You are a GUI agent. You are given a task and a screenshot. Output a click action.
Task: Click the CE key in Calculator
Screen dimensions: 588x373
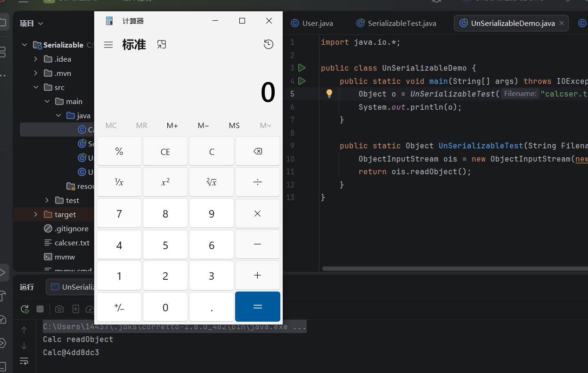165,152
